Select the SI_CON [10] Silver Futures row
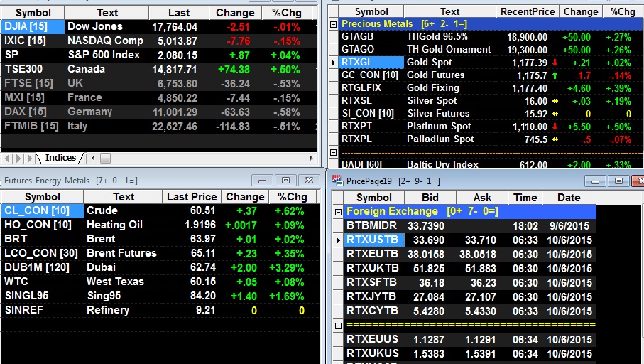Image resolution: width=644 pixels, height=364 pixels. [491, 114]
